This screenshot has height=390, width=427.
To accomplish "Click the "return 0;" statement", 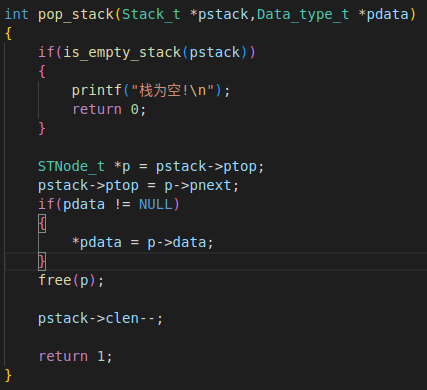I will pyautogui.click(x=109, y=110).
